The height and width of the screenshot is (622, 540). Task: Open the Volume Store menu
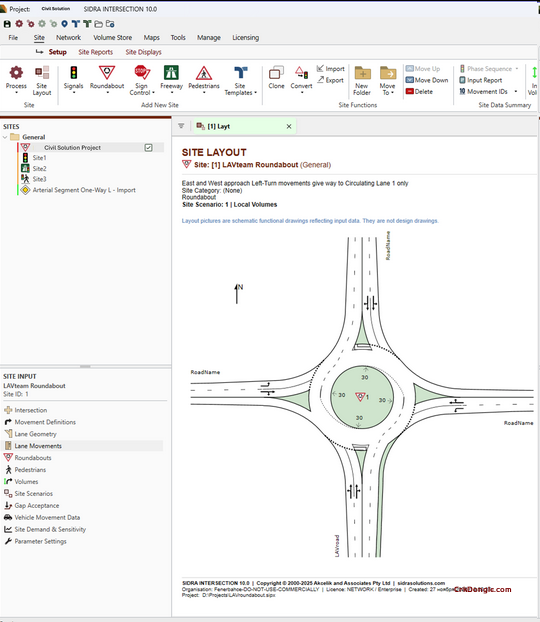point(113,38)
